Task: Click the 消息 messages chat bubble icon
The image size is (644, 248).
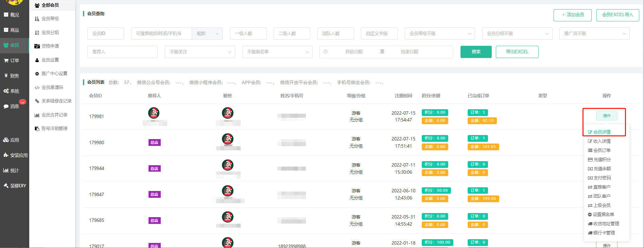Action: coord(6,106)
